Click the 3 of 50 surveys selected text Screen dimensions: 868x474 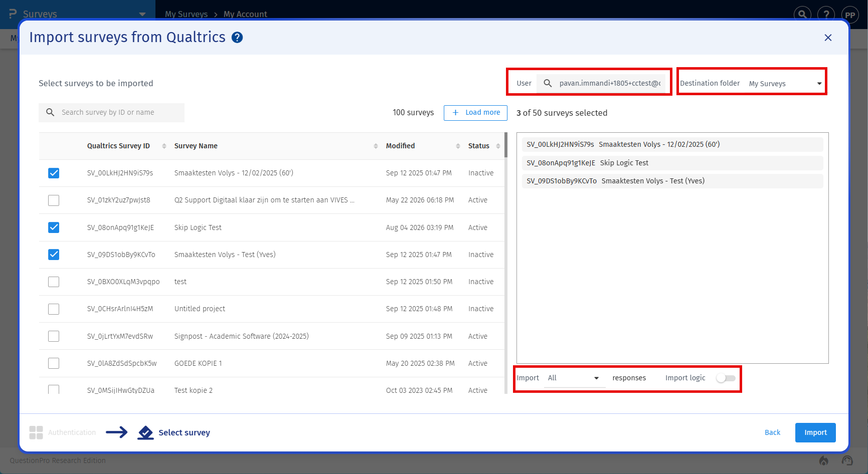(562, 113)
